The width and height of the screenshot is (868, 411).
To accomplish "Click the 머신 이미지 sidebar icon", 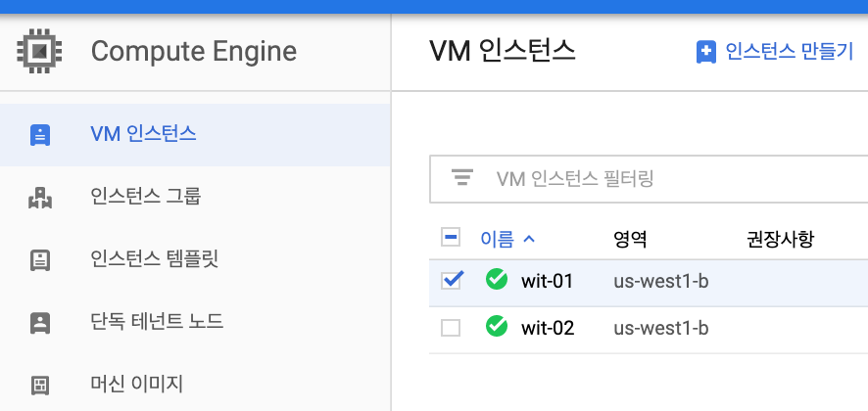I will (x=40, y=386).
